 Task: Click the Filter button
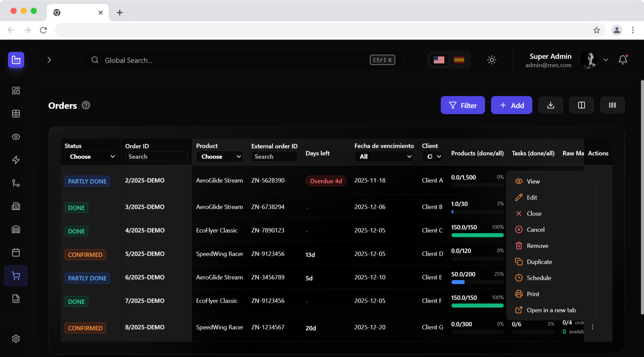click(463, 105)
